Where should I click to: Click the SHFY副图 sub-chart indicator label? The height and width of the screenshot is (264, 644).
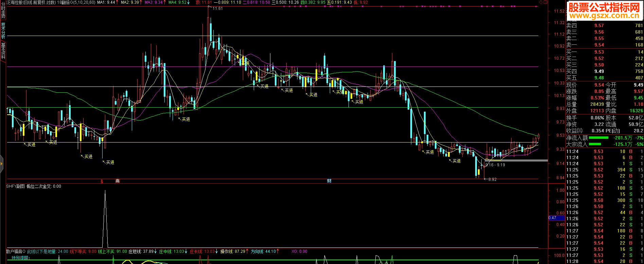tap(15, 186)
